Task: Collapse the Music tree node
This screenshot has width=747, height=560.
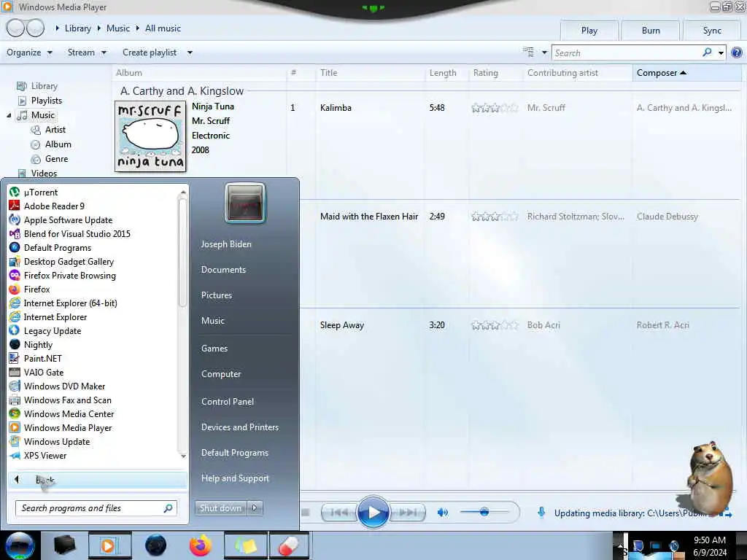Action: tap(9, 115)
